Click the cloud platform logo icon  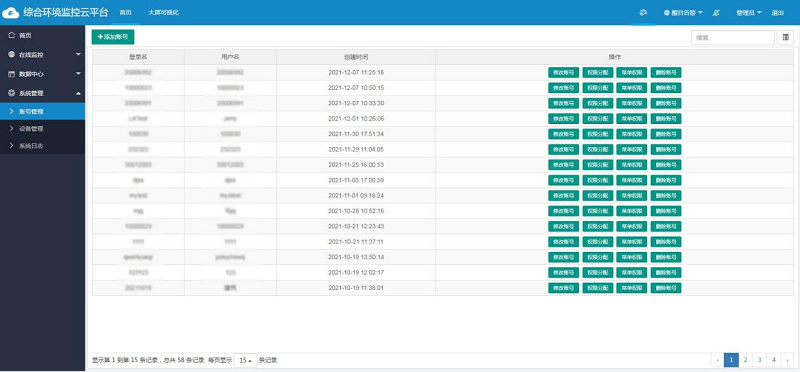tap(11, 13)
